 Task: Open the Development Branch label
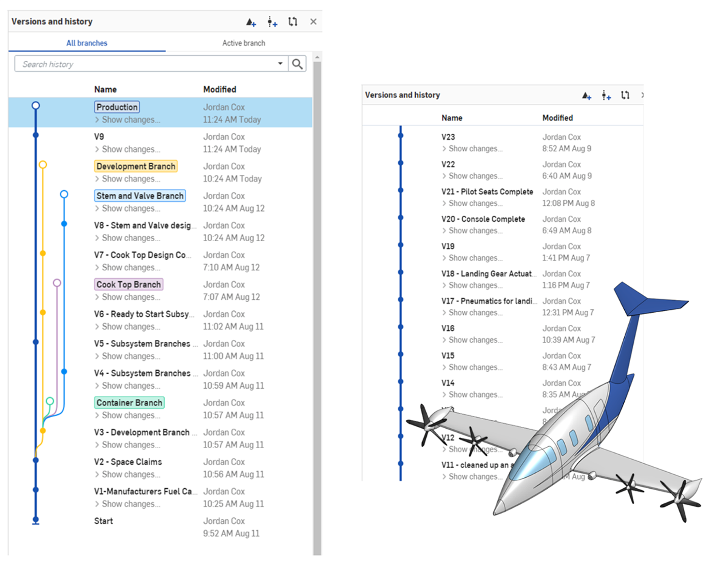[135, 166]
